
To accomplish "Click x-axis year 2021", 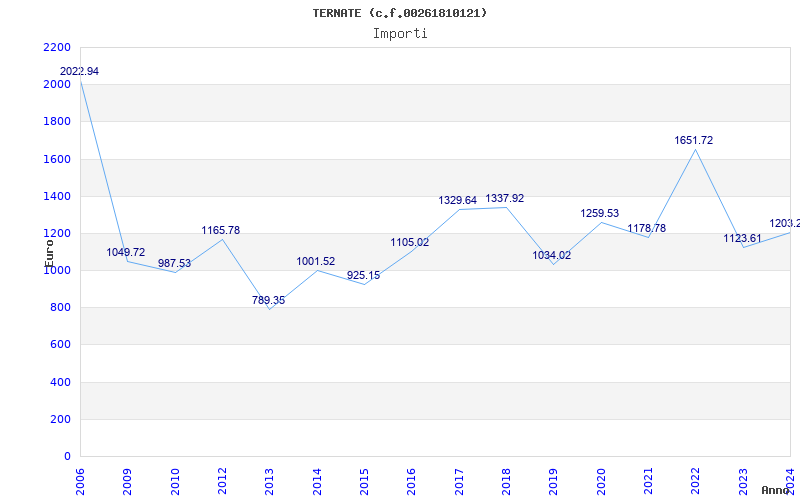I will pos(648,482).
